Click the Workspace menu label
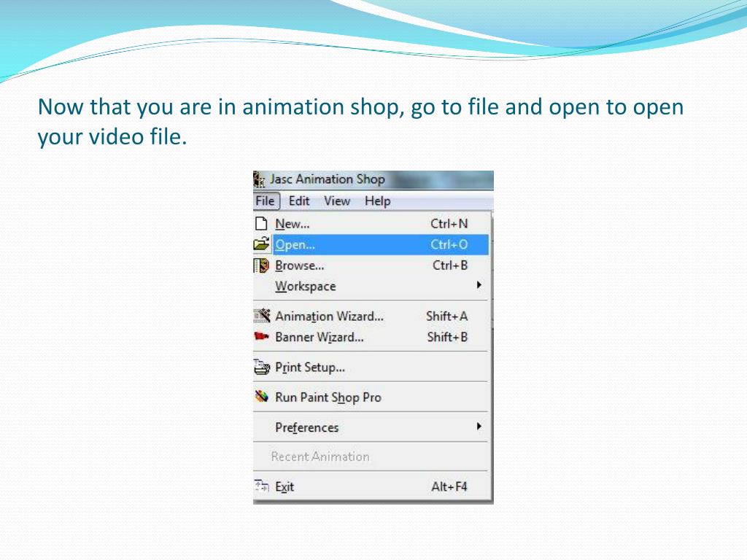 (x=306, y=286)
